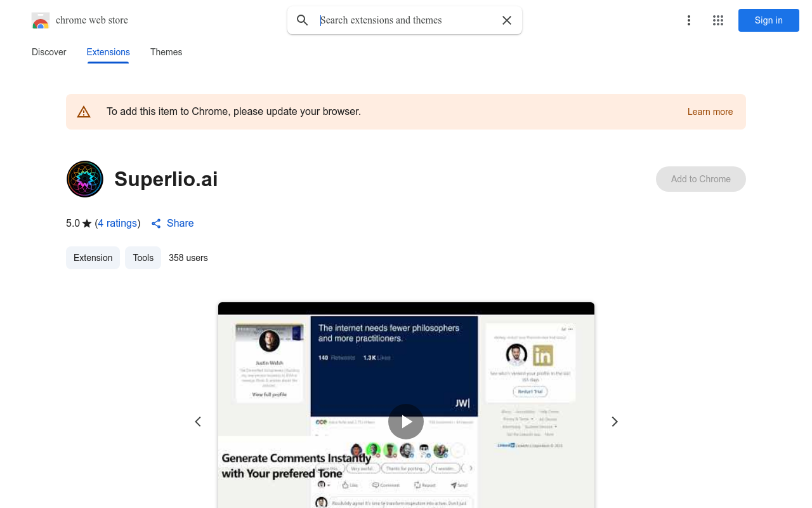Click the chrome web store title text
812x508 pixels.
[x=92, y=20]
